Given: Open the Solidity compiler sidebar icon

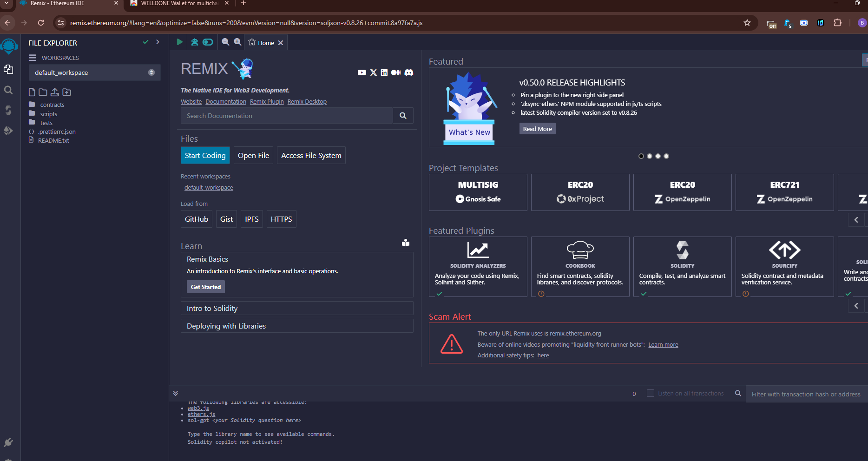Looking at the screenshot, I should click(x=8, y=110).
